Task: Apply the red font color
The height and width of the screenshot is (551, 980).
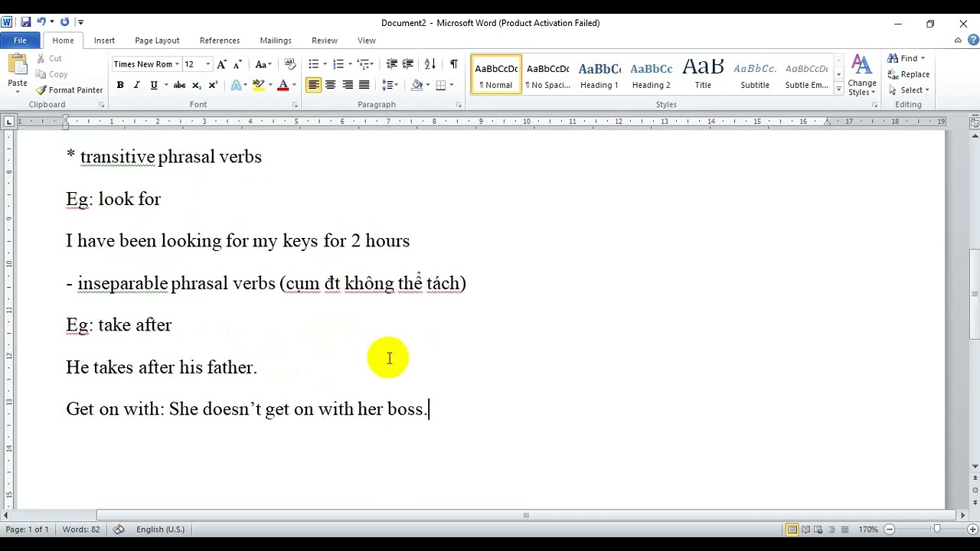Action: (283, 85)
